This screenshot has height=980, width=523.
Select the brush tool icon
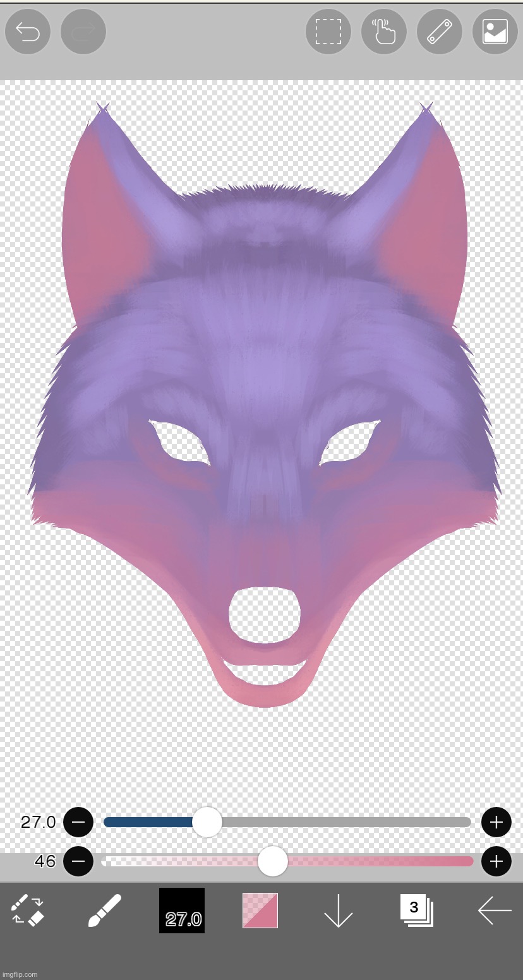tap(104, 911)
